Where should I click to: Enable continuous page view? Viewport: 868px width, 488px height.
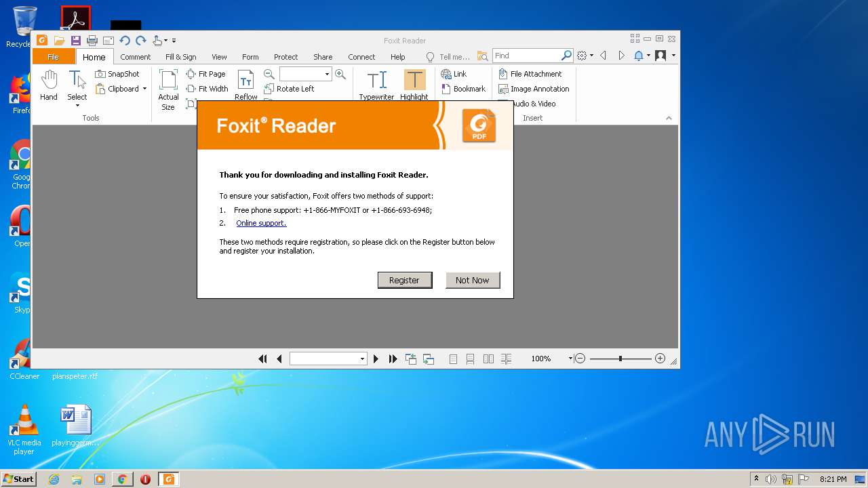tap(470, 359)
